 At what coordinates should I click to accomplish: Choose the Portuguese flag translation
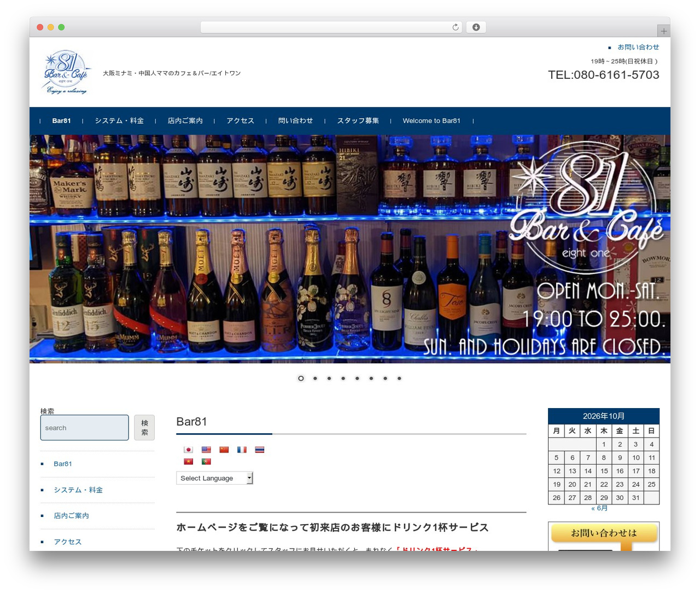point(206,462)
